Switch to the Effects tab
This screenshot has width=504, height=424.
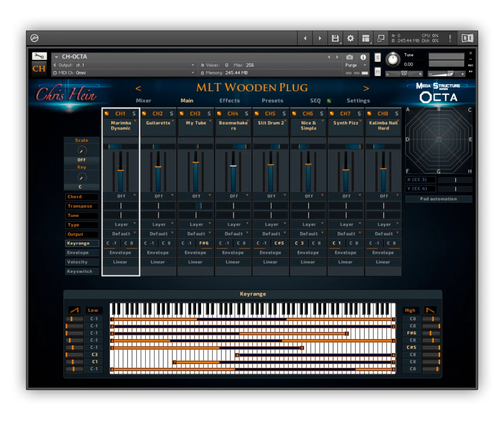coord(230,101)
